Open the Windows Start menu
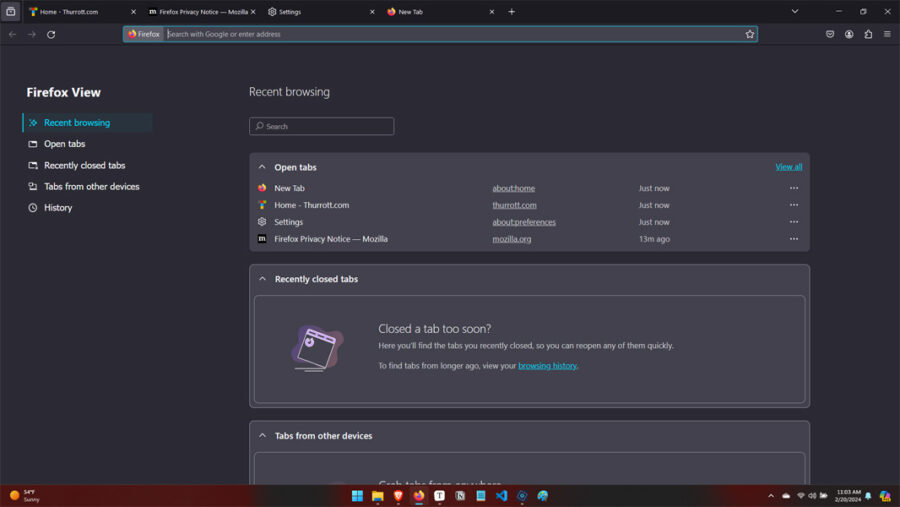 [357, 496]
